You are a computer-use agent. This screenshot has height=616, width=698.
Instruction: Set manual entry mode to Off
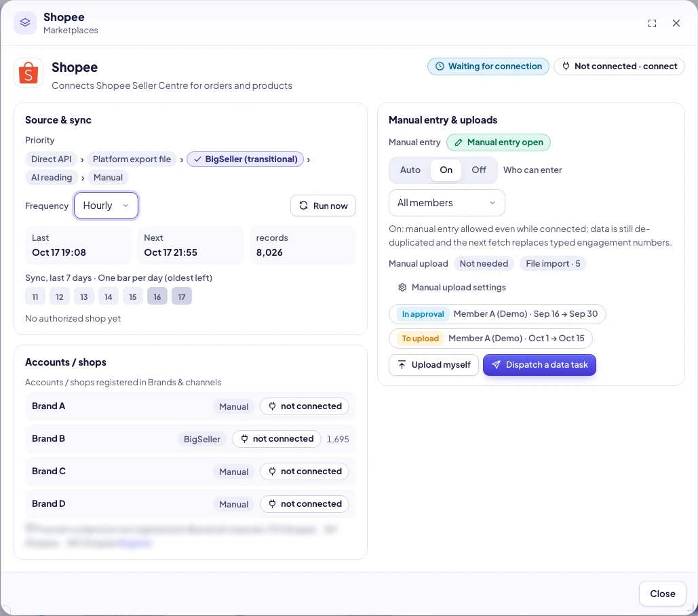click(478, 170)
